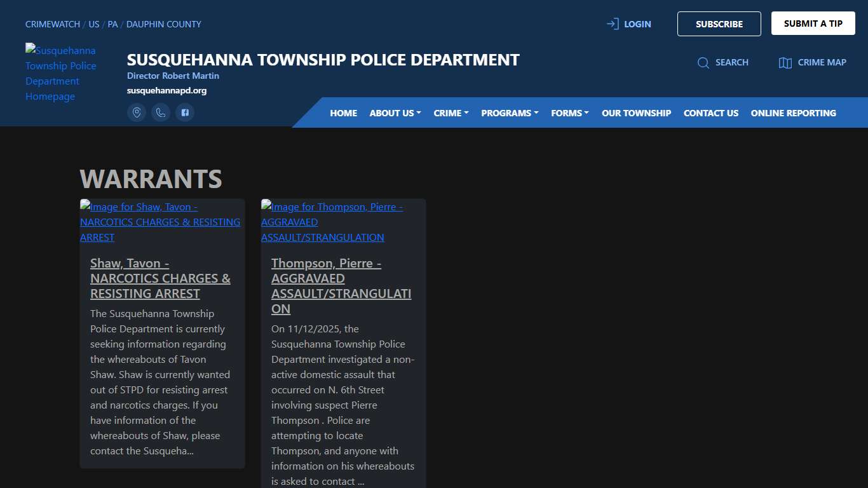868x488 pixels.
Task: Select HOME in the navigation bar
Action: click(343, 112)
